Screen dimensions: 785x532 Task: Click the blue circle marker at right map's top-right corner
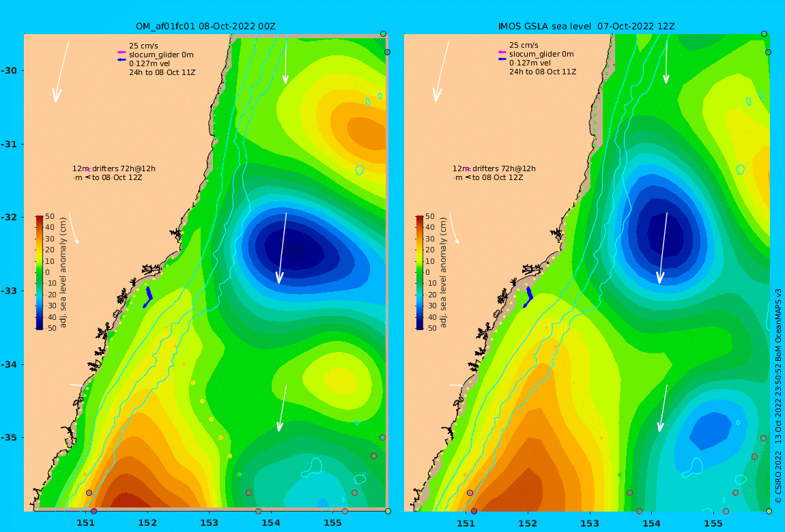764,34
